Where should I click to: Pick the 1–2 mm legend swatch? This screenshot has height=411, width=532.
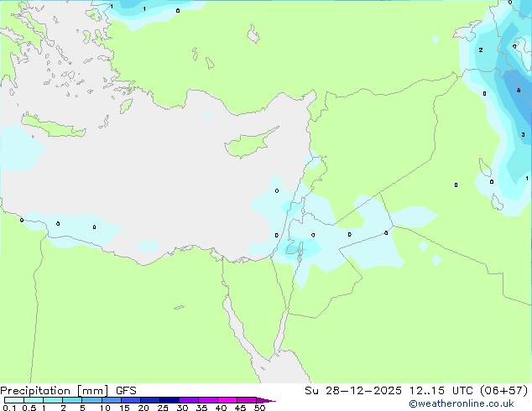coord(53,400)
